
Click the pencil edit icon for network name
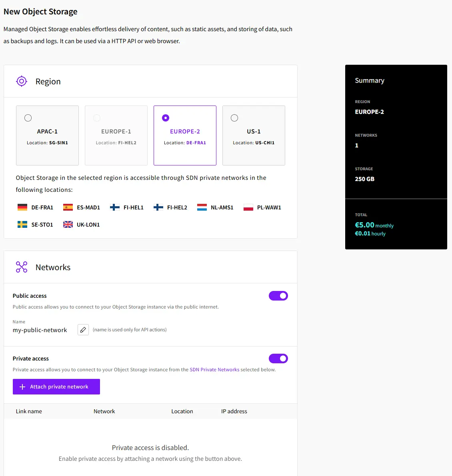83,330
